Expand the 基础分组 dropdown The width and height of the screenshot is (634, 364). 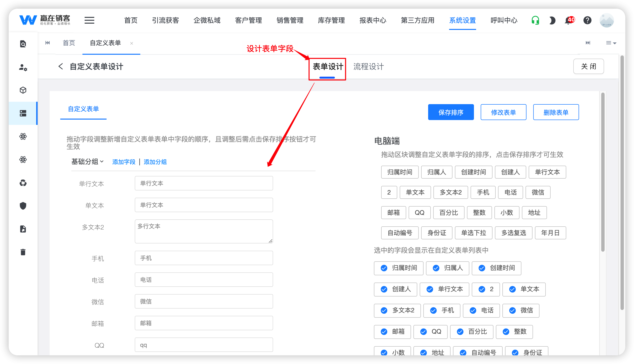(87, 162)
